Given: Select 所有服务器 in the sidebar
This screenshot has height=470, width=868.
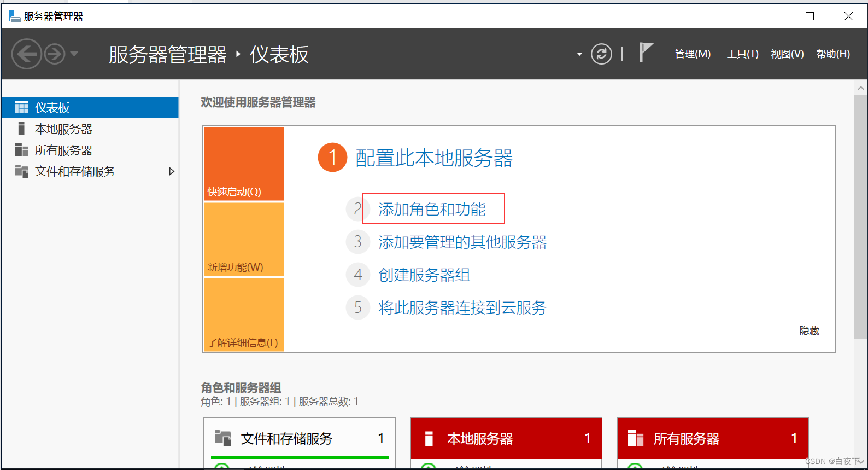Looking at the screenshot, I should 90,150.
